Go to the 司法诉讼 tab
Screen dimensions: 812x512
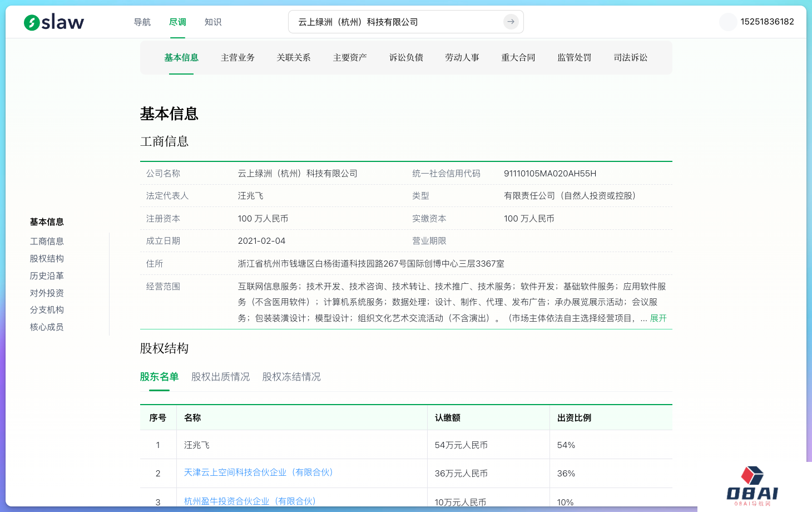click(x=630, y=58)
